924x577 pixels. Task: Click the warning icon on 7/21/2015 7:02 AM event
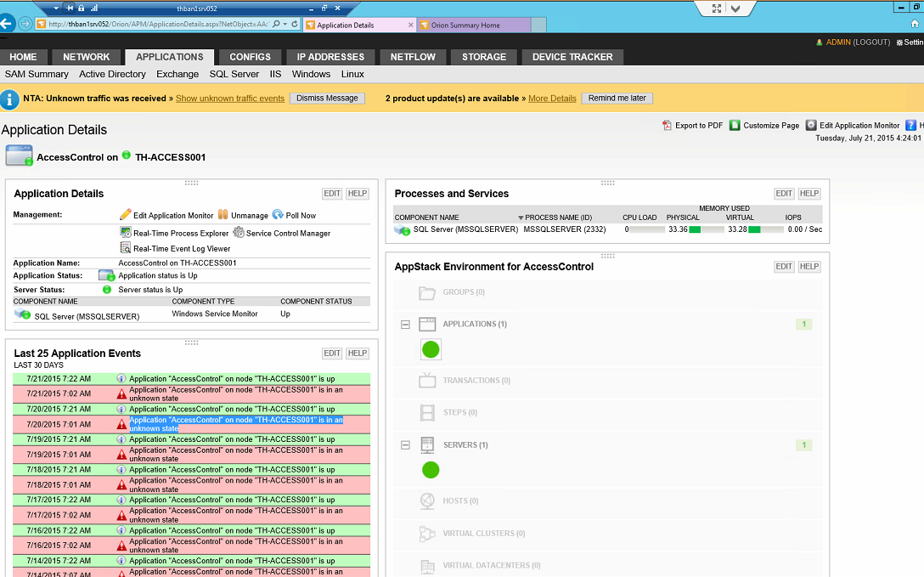(x=121, y=393)
